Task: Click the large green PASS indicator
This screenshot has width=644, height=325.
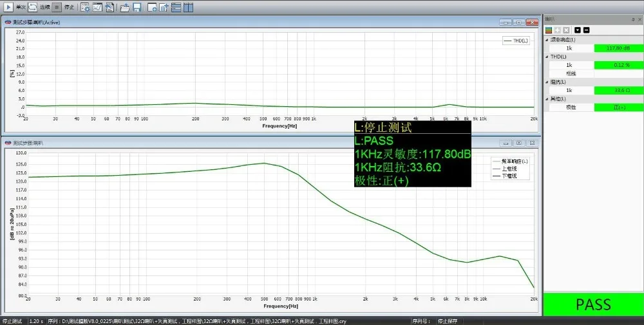Action: [594, 304]
